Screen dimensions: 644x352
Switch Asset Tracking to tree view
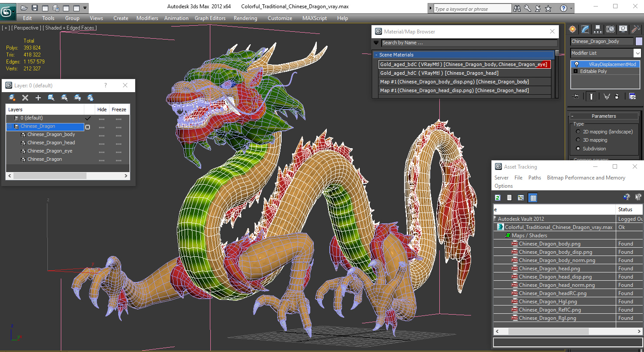pos(521,198)
